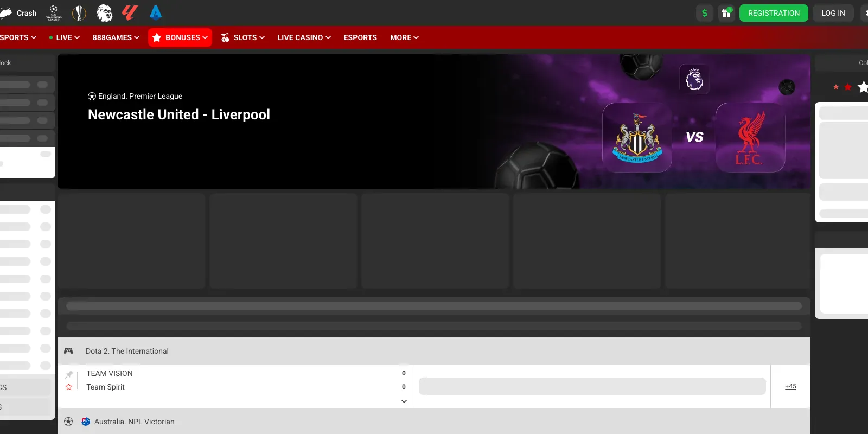Screen dimensions: 868x434
Task: Open the England. Premier League link in banner
Action: [140, 96]
